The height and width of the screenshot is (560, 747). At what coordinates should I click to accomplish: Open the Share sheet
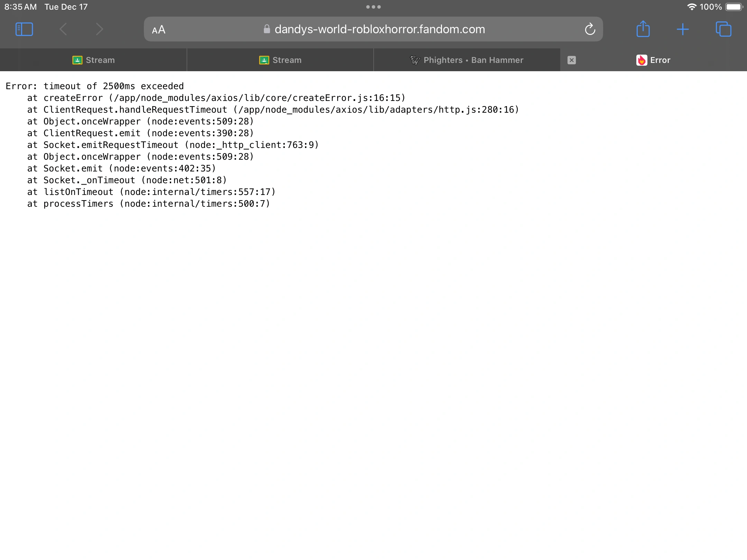(x=643, y=29)
